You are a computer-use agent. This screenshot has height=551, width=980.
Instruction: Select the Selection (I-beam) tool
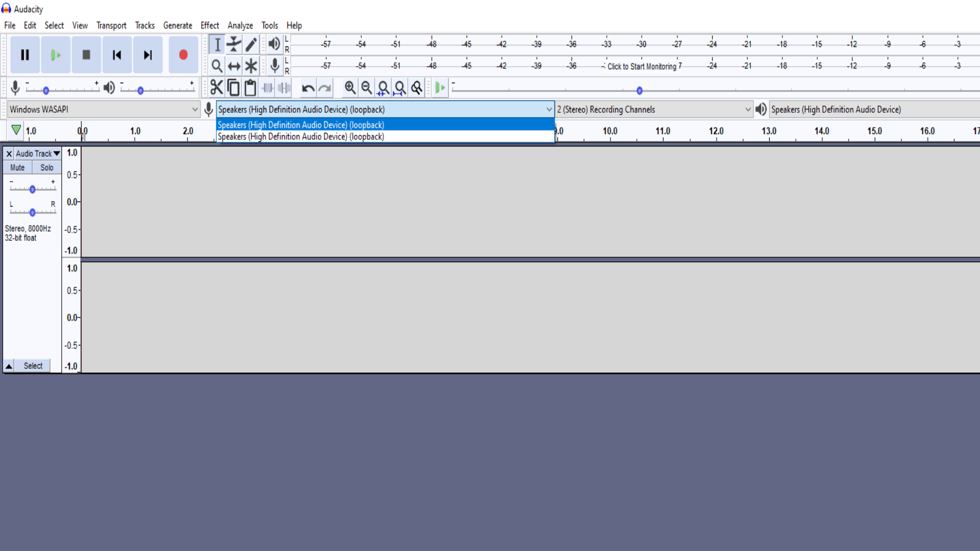tap(217, 44)
